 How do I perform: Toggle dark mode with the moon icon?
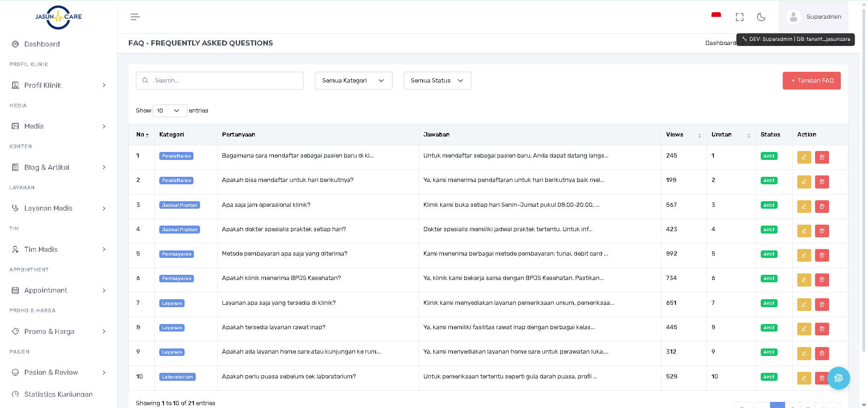click(x=761, y=17)
